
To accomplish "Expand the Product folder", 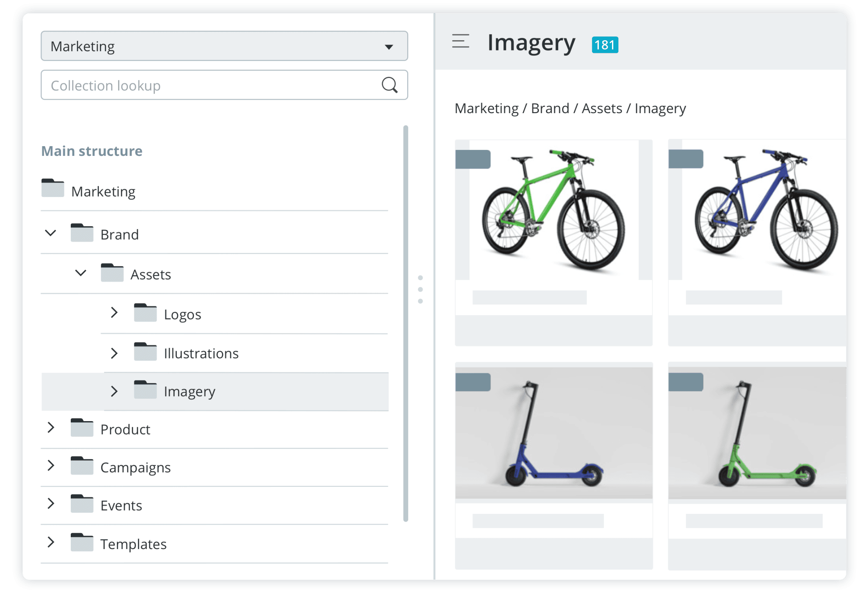I will point(51,428).
